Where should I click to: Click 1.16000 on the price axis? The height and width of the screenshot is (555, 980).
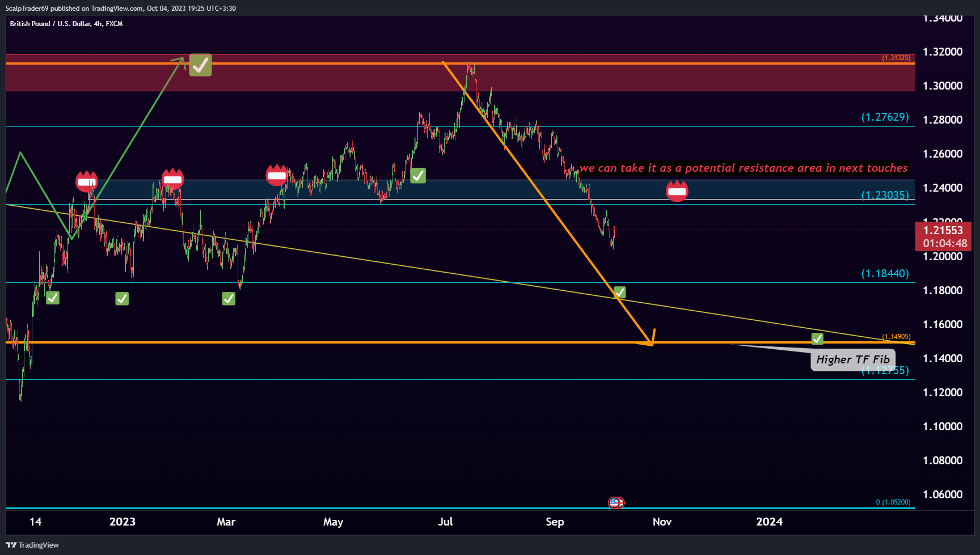943,324
